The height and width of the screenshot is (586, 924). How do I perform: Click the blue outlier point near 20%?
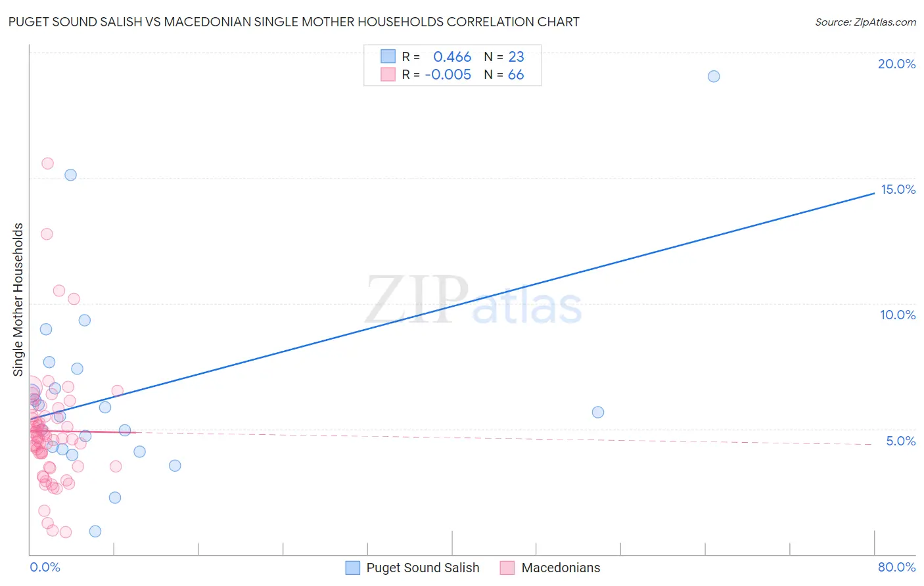(x=714, y=76)
